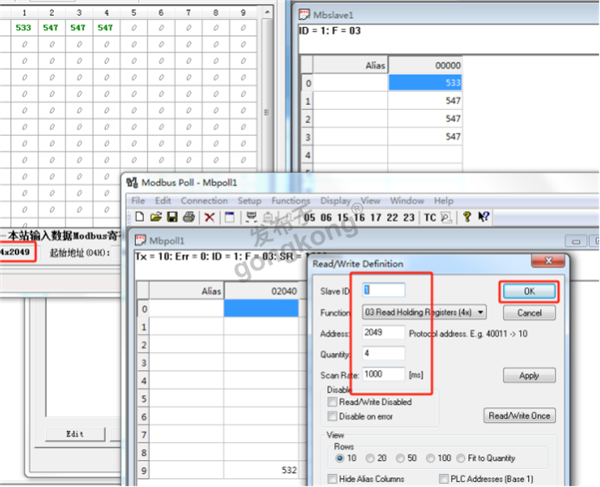The width and height of the screenshot is (600, 487).
Task: Click the 00000 column header in Mbslave1
Action: tap(425, 65)
